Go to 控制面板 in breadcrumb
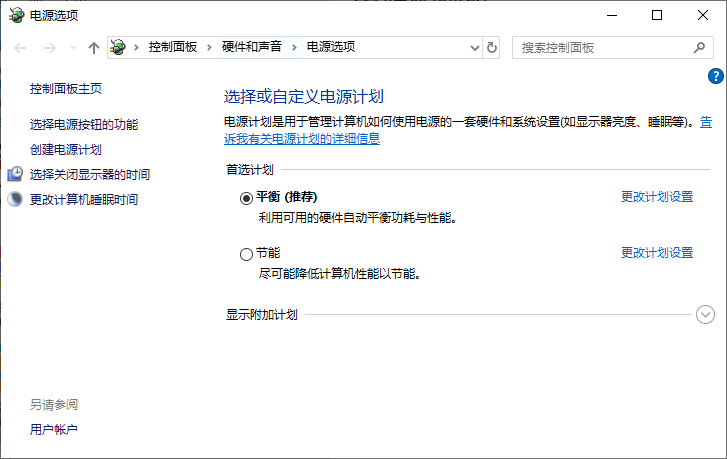The height and width of the screenshot is (459, 727). tap(172, 47)
